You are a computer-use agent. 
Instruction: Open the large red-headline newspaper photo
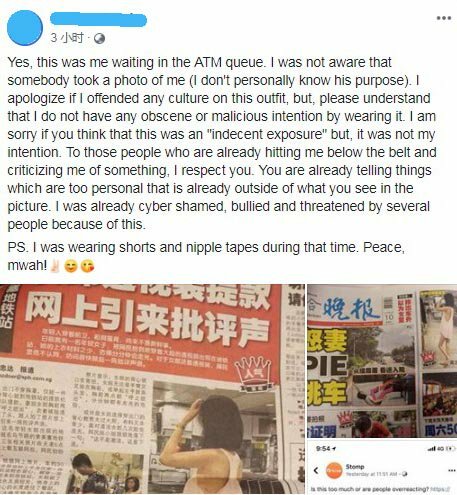tap(152, 389)
